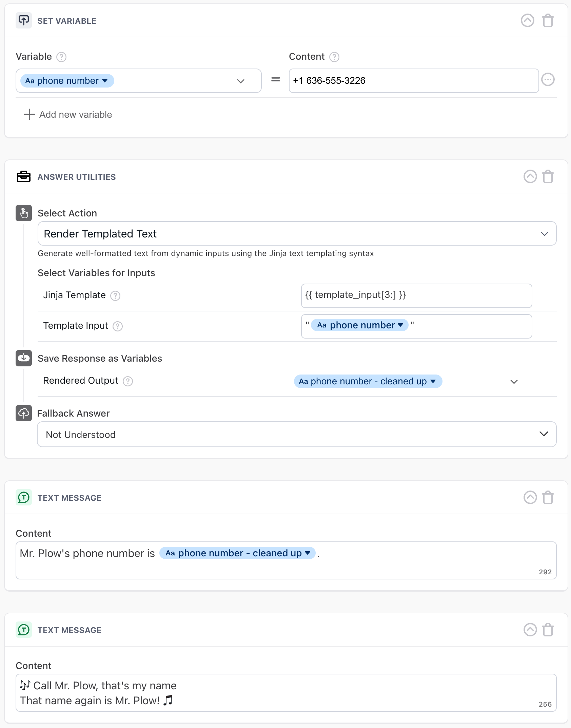Show help for Jinja Template

tap(115, 296)
